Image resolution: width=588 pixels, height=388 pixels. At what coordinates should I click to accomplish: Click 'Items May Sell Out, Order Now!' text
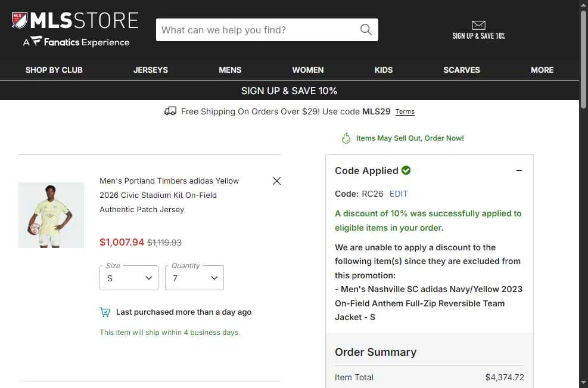tap(410, 138)
